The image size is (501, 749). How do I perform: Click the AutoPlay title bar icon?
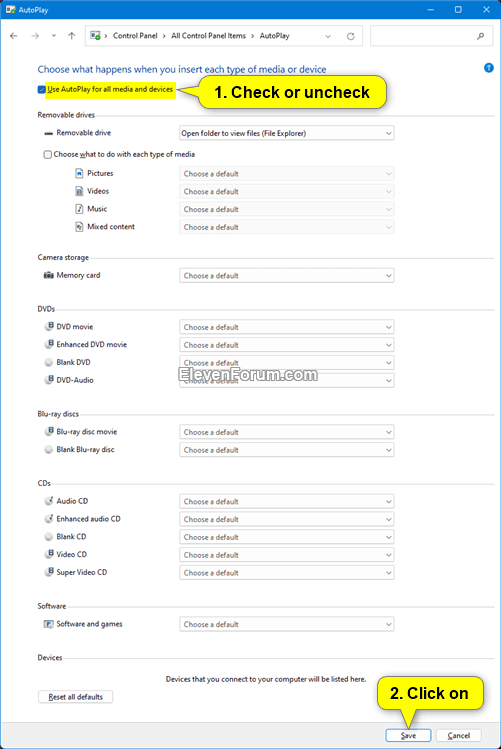(x=11, y=10)
